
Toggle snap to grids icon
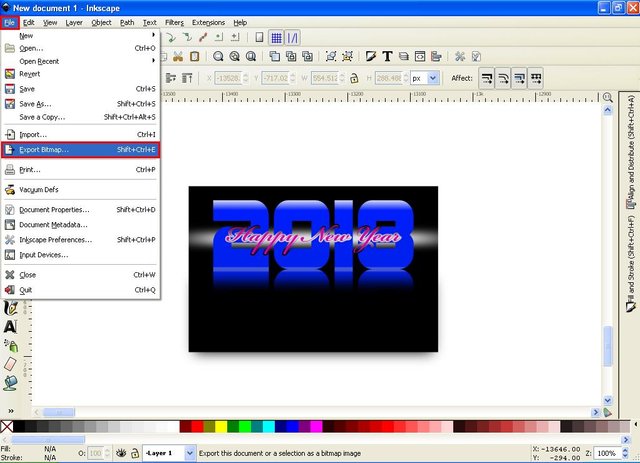coord(276,38)
